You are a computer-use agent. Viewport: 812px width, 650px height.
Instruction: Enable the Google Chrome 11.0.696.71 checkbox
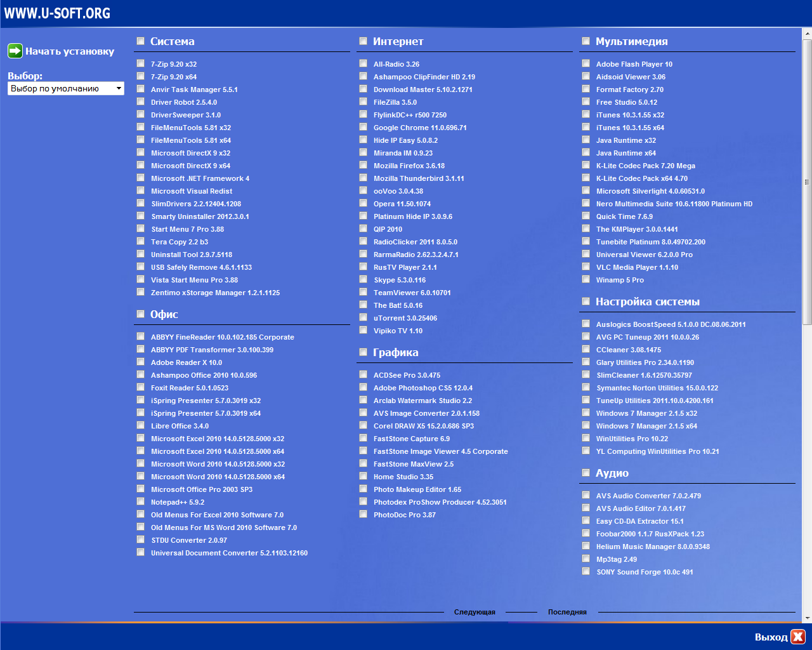click(363, 127)
